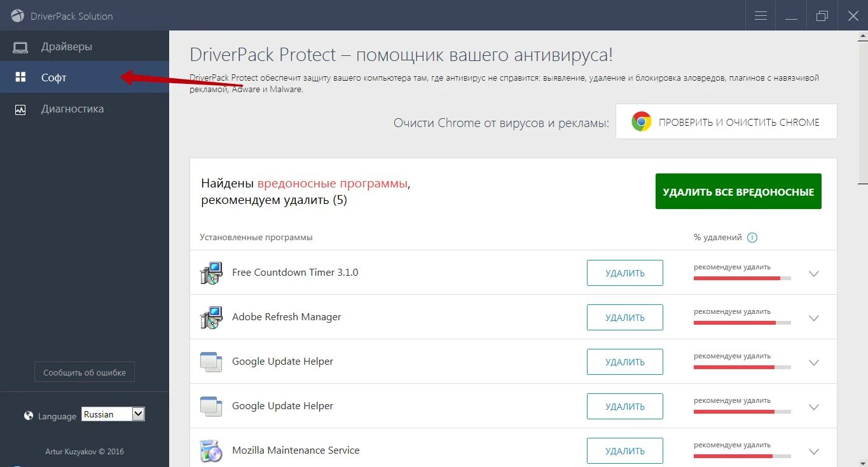868x467 pixels.
Task: Open the hamburger menu in title bar
Action: click(761, 16)
